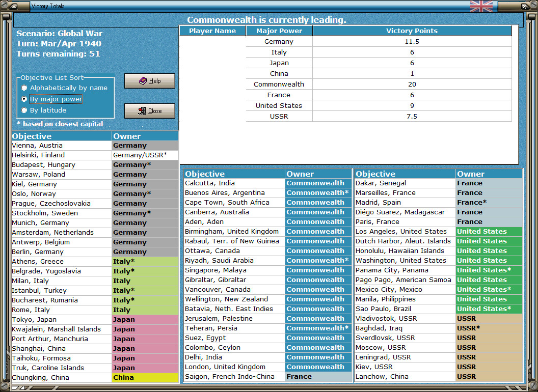Select By latitude sort option
The image size is (538, 392).
[x=24, y=110]
